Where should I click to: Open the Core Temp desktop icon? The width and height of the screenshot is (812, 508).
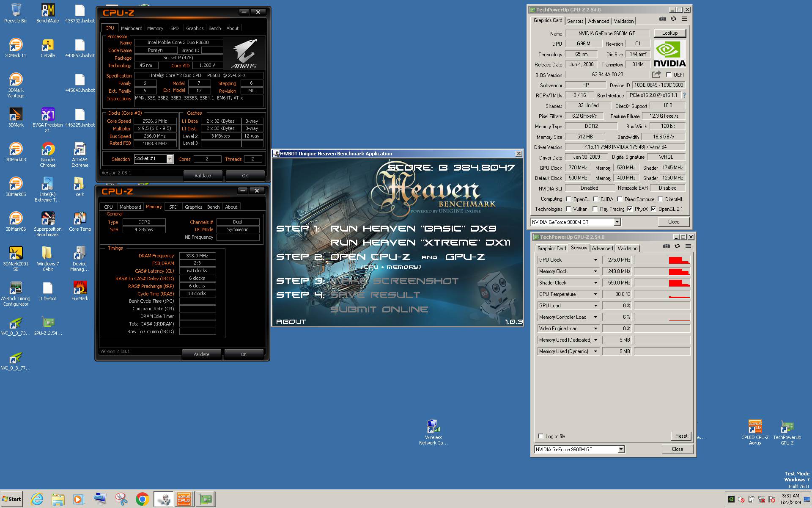click(x=80, y=221)
